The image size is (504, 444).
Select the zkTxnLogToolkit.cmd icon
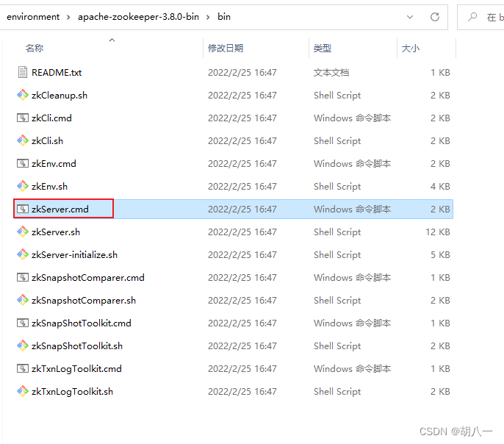[x=23, y=369]
